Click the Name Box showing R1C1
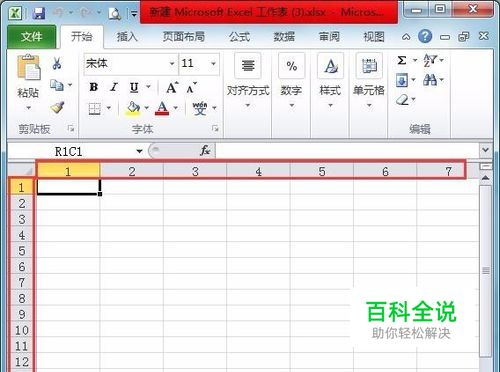The width and height of the screenshot is (500, 372). tap(71, 152)
